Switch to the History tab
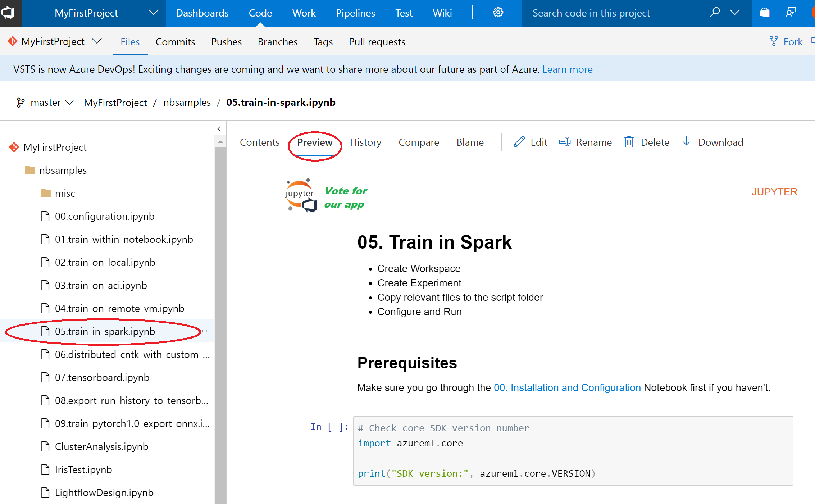The image size is (815, 504). pyautogui.click(x=365, y=142)
